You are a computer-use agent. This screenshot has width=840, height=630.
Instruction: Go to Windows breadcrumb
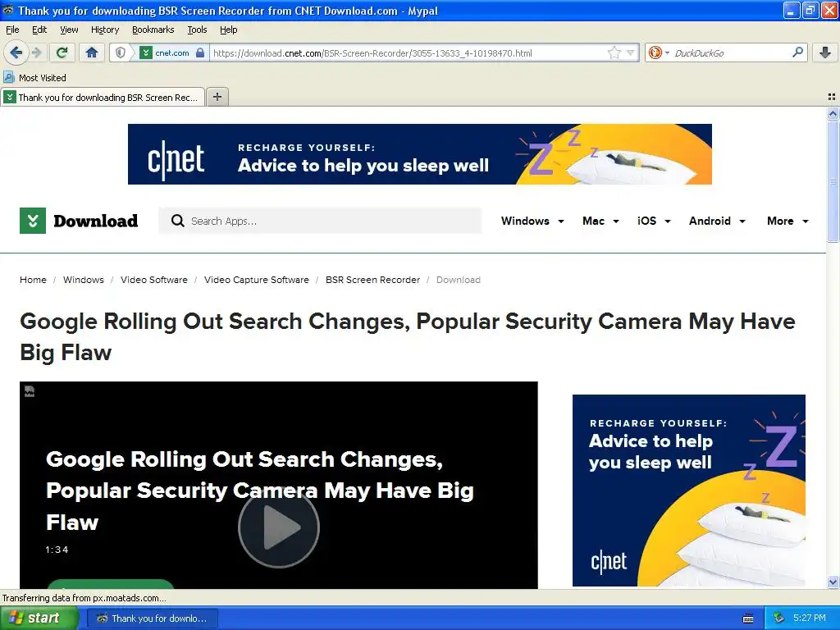(84, 280)
